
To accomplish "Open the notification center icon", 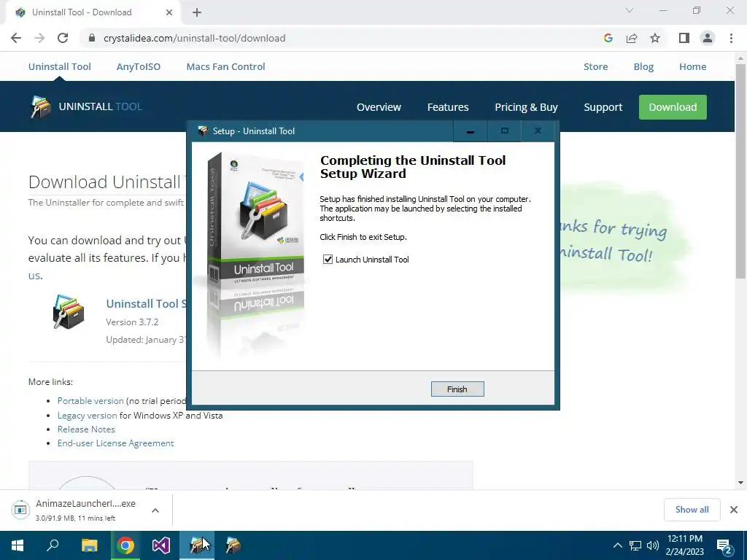I will tap(724, 546).
